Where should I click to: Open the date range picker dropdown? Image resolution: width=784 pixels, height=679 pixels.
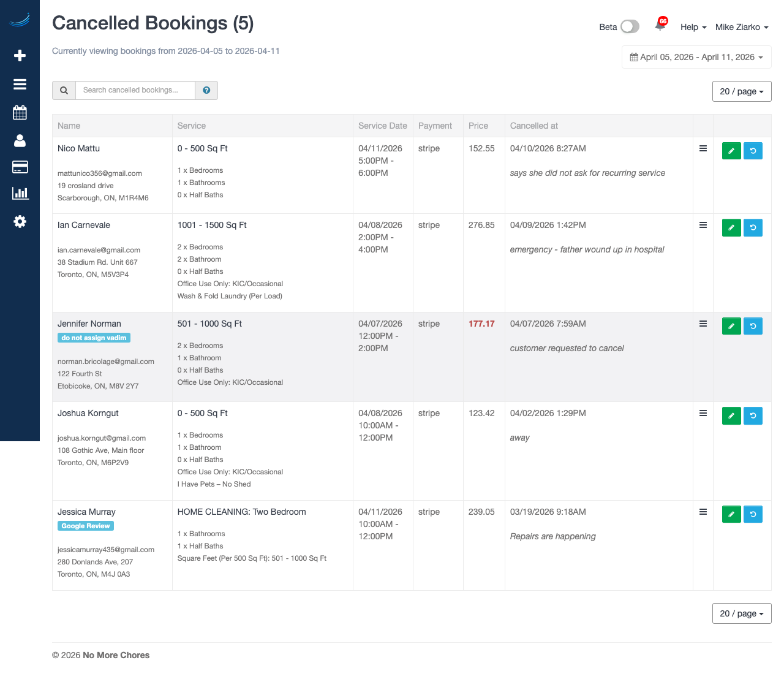(x=696, y=57)
